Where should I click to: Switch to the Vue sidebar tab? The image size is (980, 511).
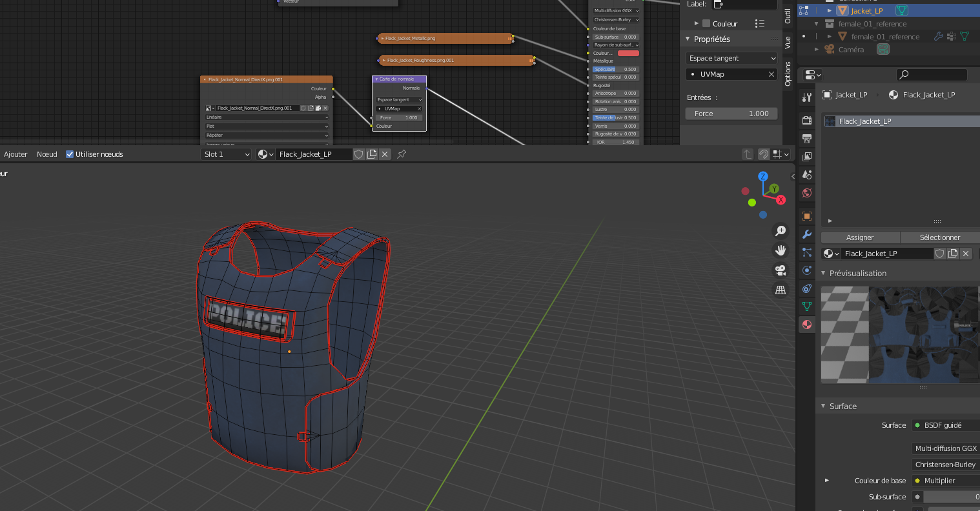pyautogui.click(x=788, y=43)
